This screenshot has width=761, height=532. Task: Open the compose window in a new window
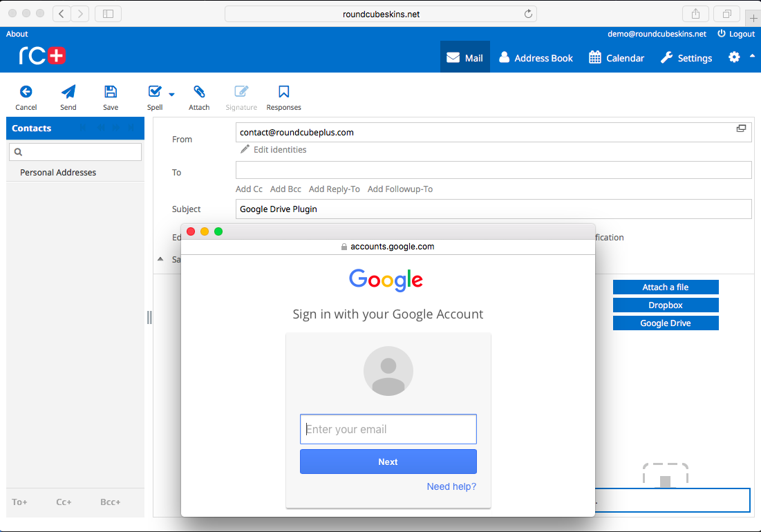tap(741, 129)
